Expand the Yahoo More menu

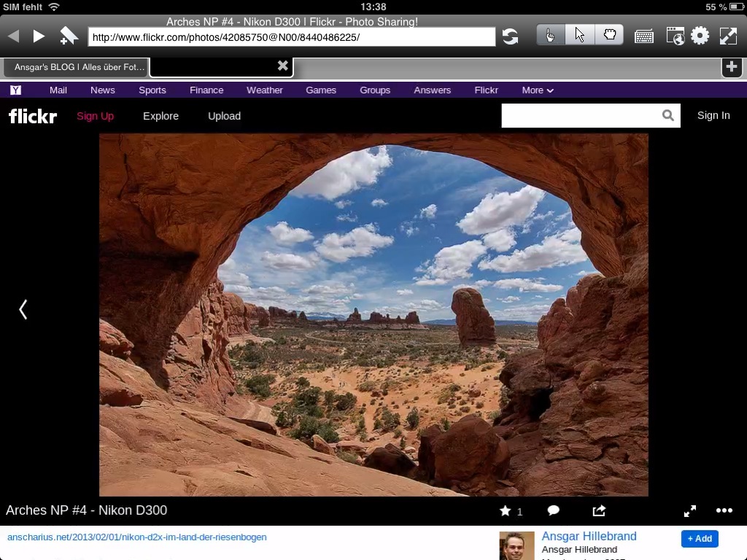(537, 90)
